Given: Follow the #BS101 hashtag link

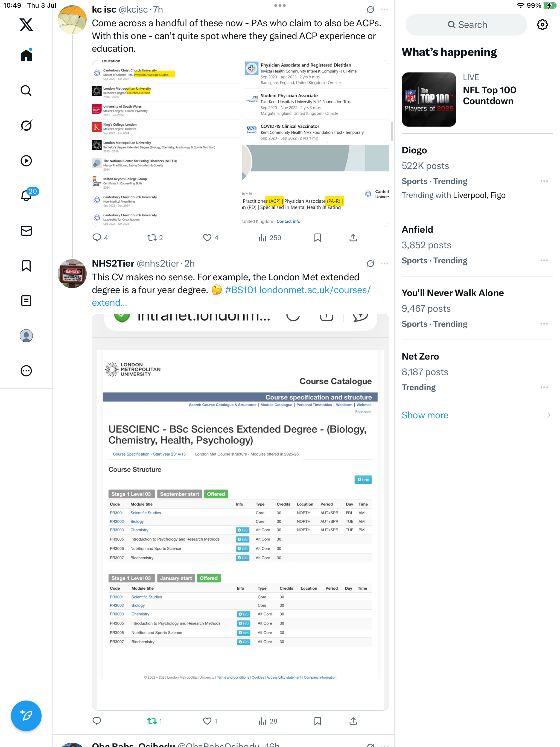Looking at the screenshot, I should [x=241, y=290].
